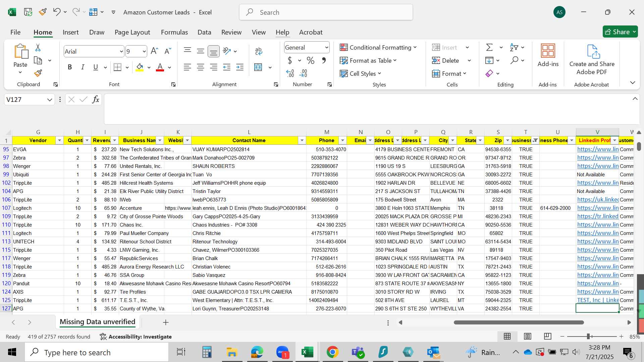Toggle Center horizontal alignment

point(201,67)
